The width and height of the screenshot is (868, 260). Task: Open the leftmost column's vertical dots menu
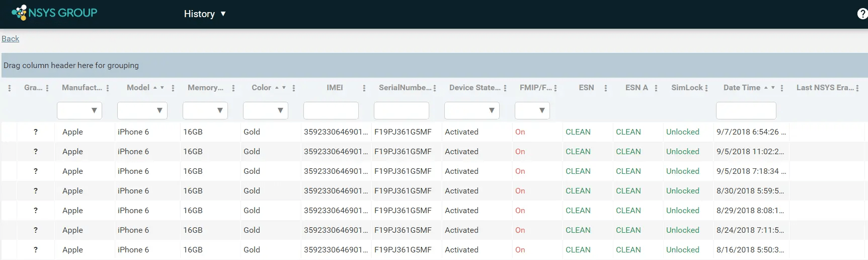(10, 88)
